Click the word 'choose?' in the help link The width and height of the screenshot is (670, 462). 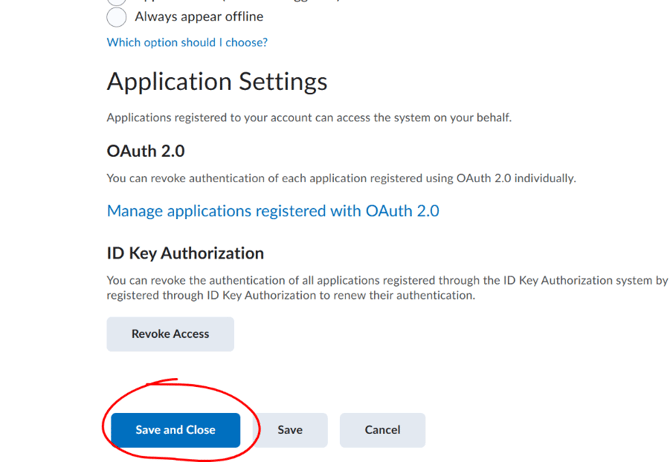coord(247,42)
